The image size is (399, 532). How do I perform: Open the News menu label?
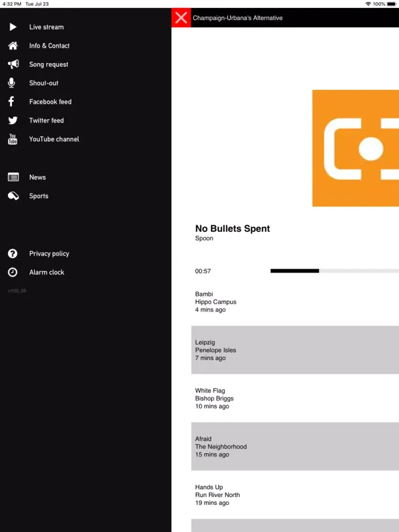pyautogui.click(x=37, y=178)
